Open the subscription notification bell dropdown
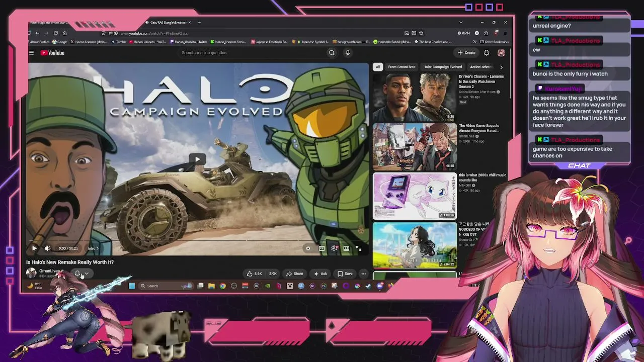 click(82, 274)
